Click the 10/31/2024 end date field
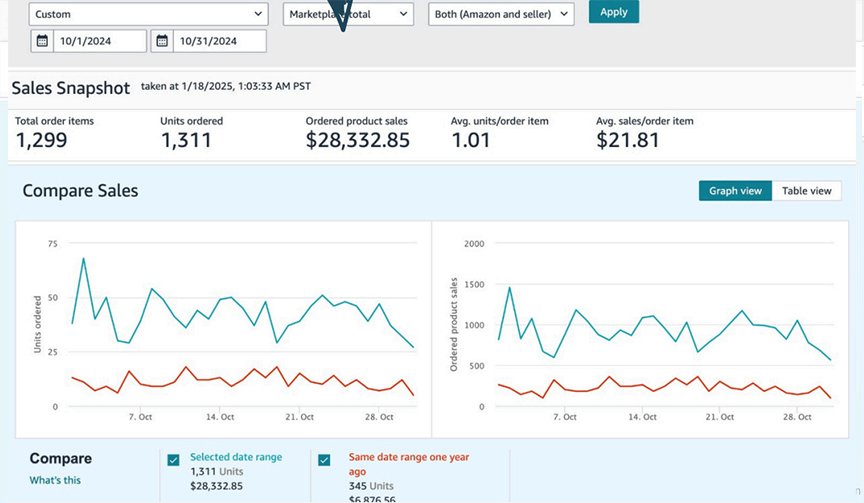The image size is (864, 503). [219, 41]
